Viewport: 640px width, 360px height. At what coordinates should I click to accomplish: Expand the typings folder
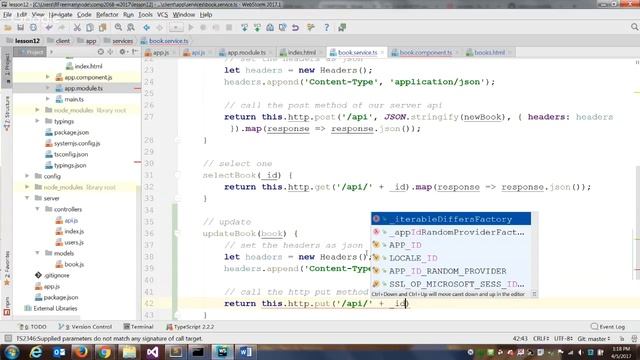click(37, 121)
